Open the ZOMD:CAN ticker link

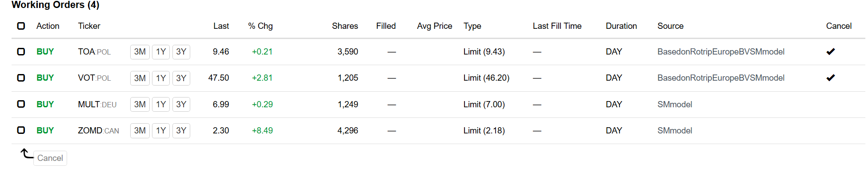98,130
